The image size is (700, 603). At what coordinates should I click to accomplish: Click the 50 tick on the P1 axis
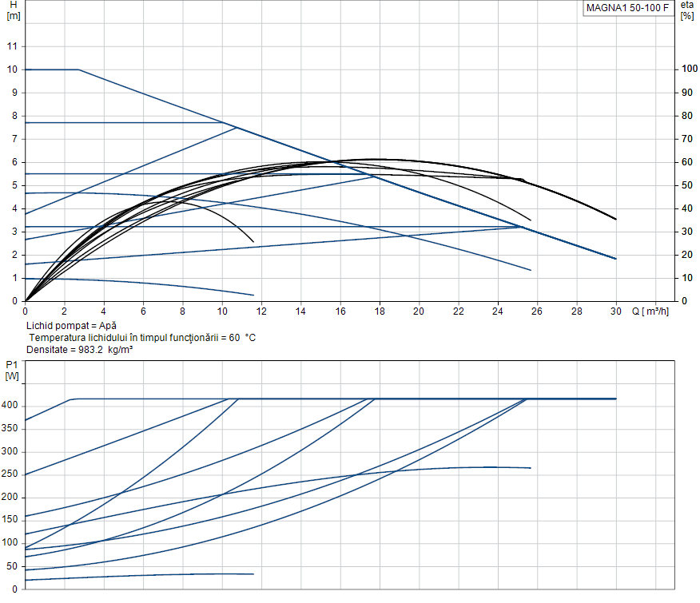tap(12, 566)
